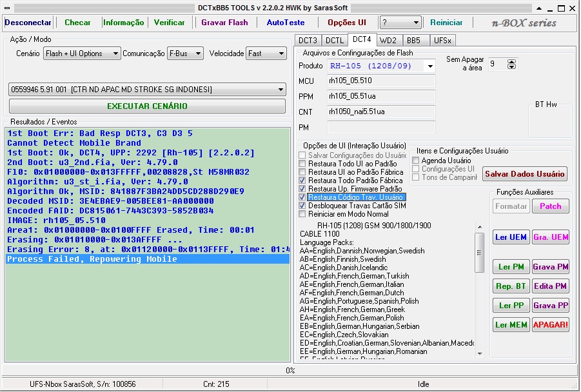The height and width of the screenshot is (392, 581).
Task: Click Reiniciar in the toolbar
Action: click(x=446, y=23)
